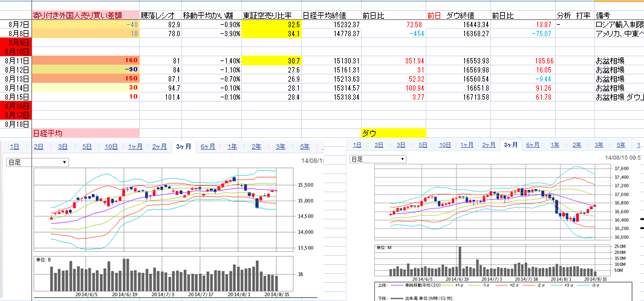Choose the 5年 tab on the Dow chart
The image size is (644, 301).
pos(620,145)
